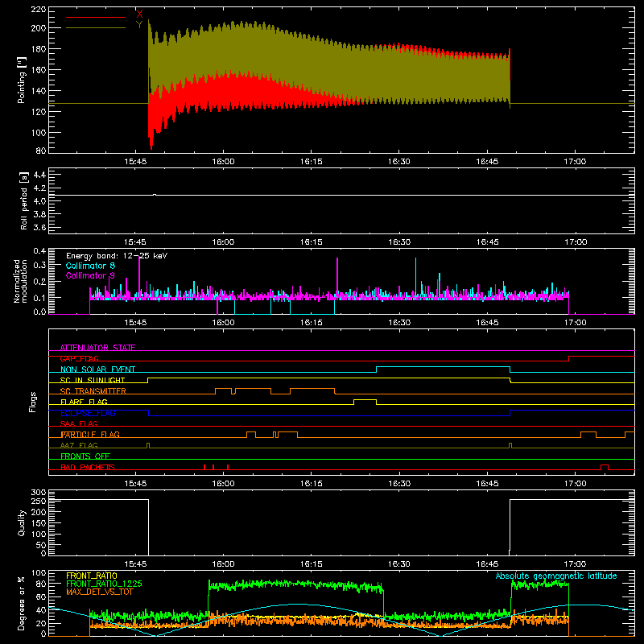Click the raised FLARE_FLAG pulse segment
Viewport: 644px width, 644px height.
[365, 399]
